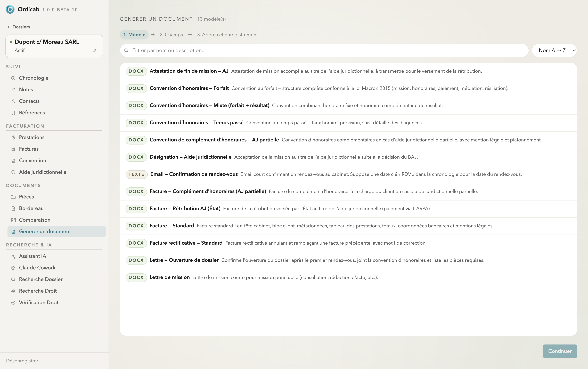The image size is (588, 369).
Task: Click the Convention document icon
Action: (x=13, y=161)
